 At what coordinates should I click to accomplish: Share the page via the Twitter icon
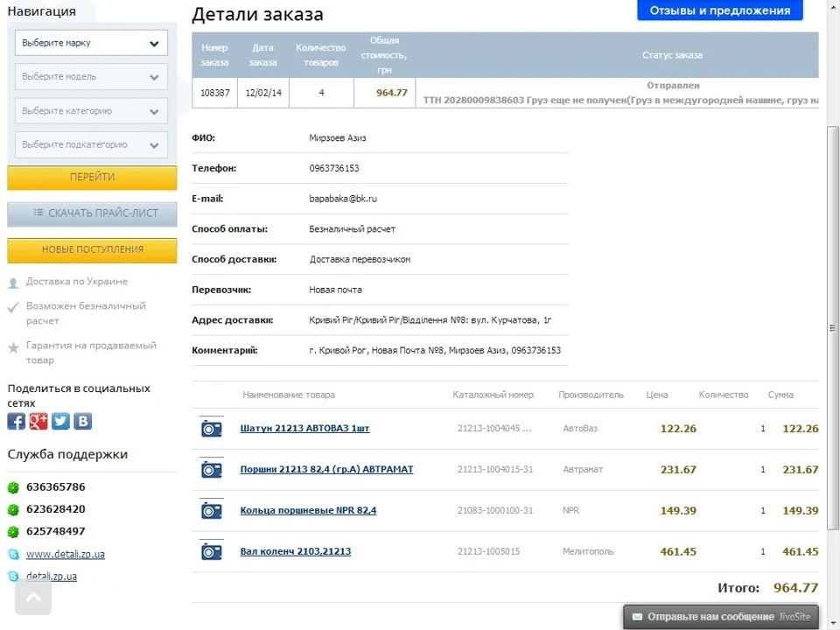click(60, 421)
